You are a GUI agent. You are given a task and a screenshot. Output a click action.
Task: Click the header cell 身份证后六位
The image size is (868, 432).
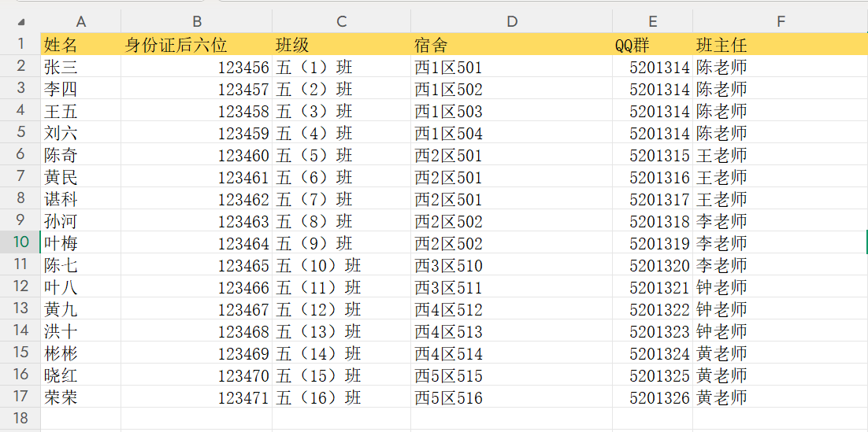tap(196, 44)
